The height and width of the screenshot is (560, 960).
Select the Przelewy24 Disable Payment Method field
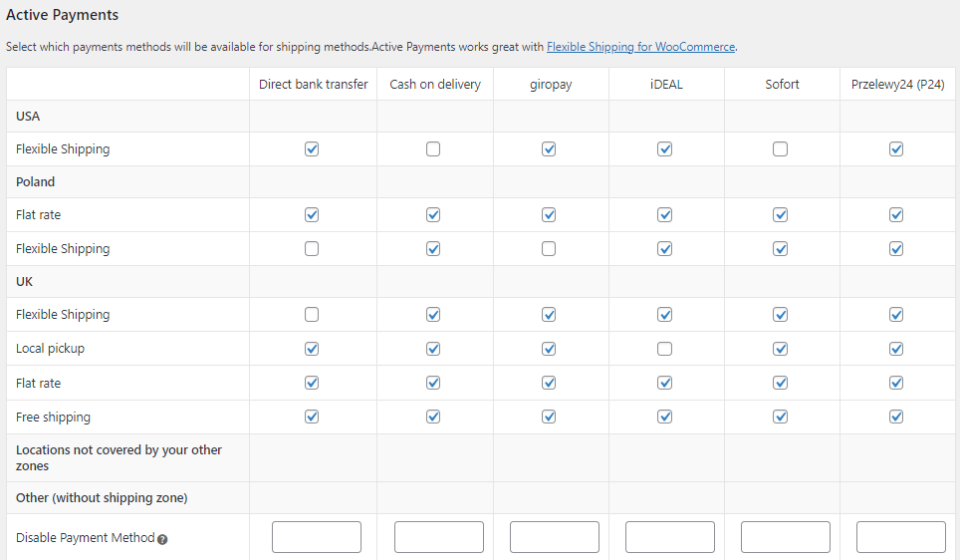click(x=901, y=537)
